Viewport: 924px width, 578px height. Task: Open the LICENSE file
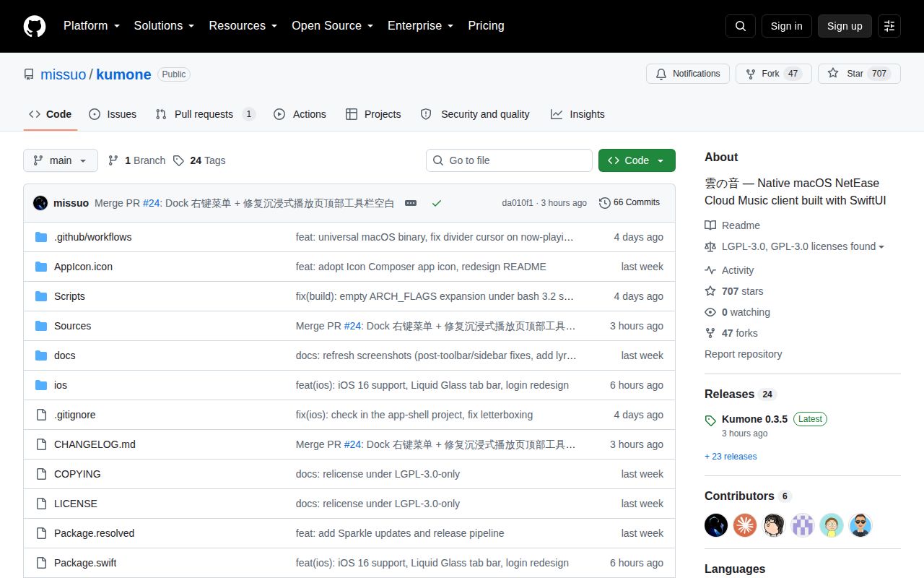click(75, 504)
